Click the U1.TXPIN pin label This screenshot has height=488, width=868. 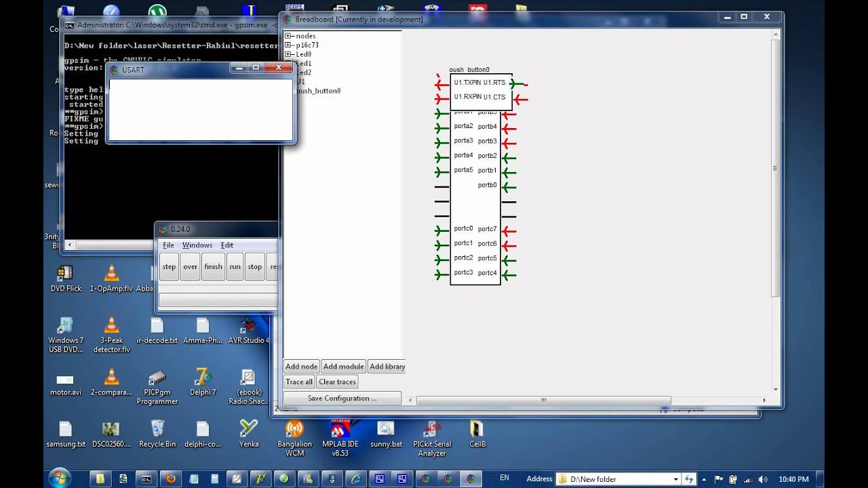pos(467,83)
